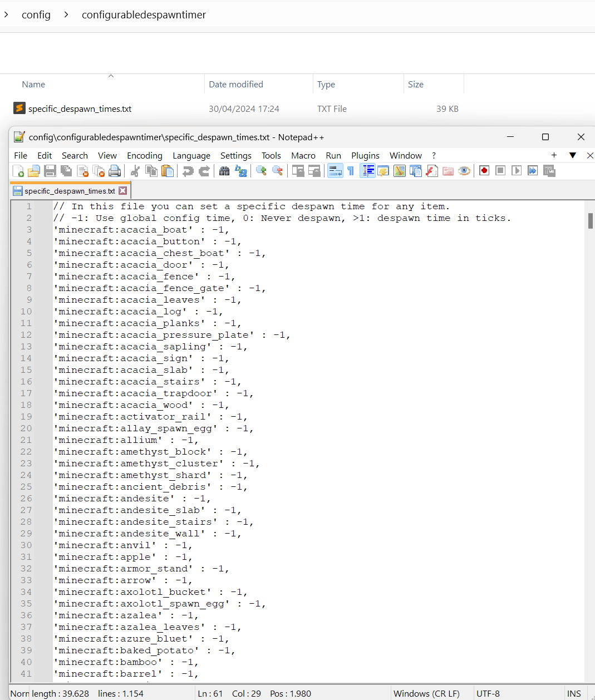Image resolution: width=595 pixels, height=700 pixels.
Task: Open the Settings menu
Action: pos(236,156)
